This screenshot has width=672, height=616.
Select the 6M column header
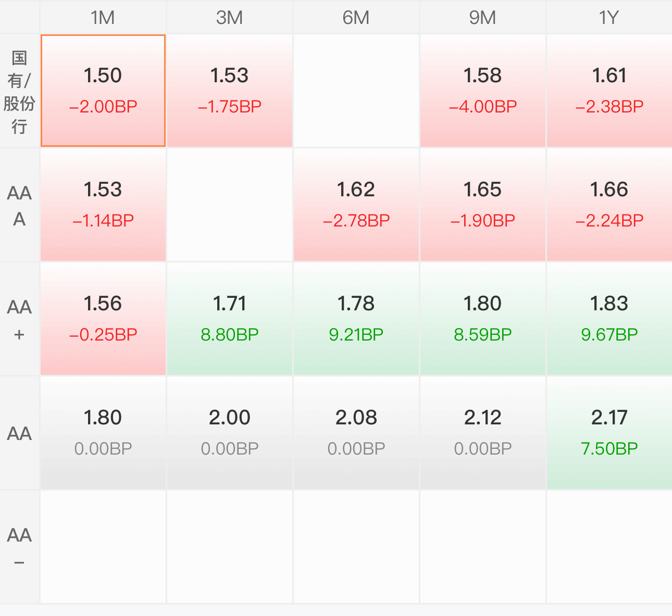coord(356,17)
